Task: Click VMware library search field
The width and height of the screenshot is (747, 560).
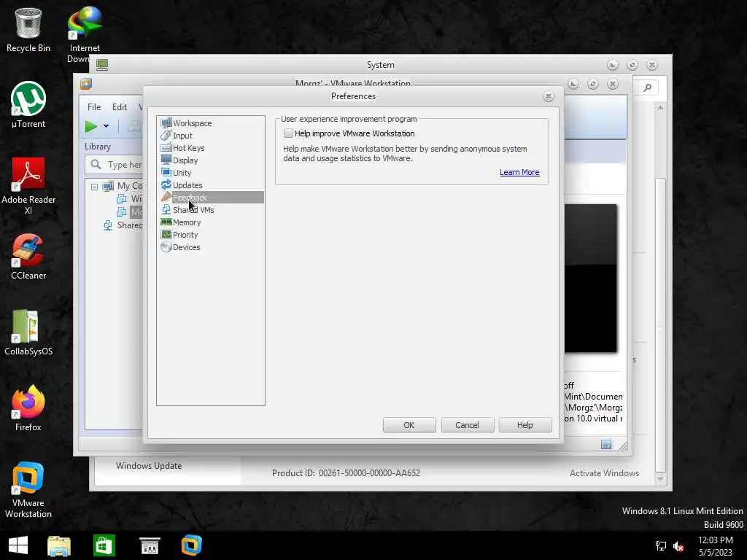Action: 114,164
